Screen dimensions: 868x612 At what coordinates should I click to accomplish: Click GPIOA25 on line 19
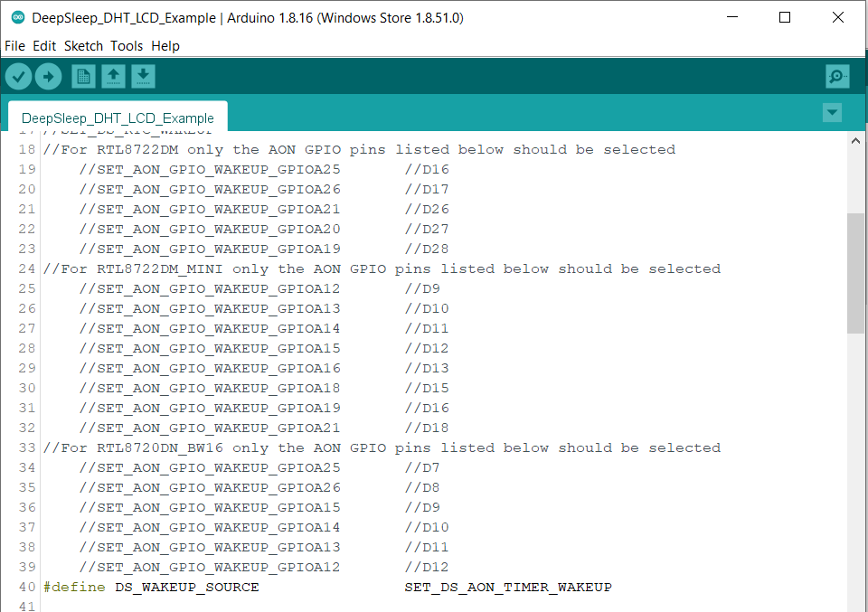click(x=309, y=169)
